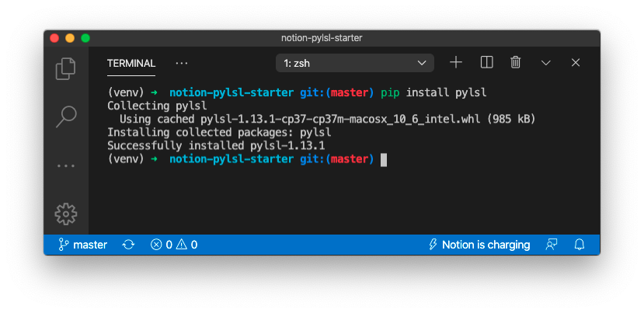Select the TERMINAL panel tab
This screenshot has width=644, height=313.
[131, 63]
